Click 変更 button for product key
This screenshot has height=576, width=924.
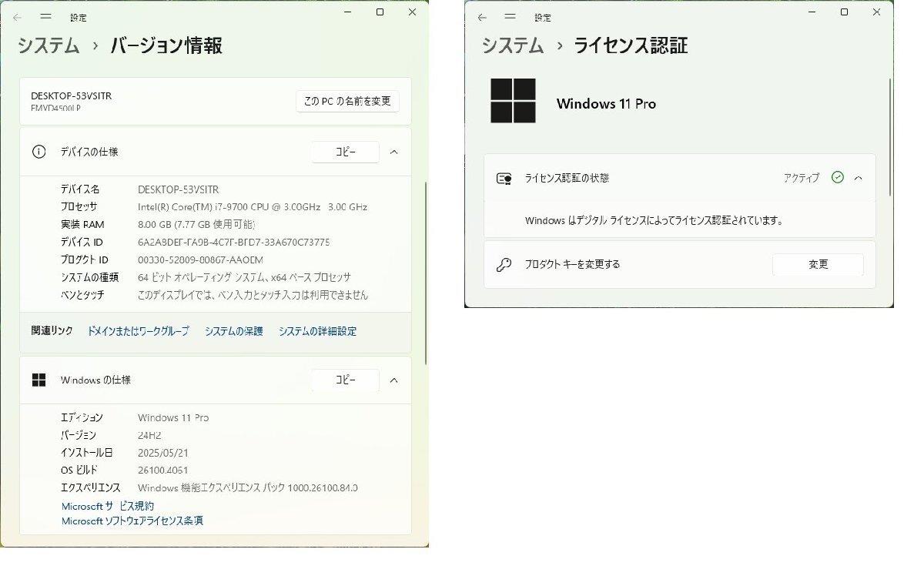pos(818,264)
